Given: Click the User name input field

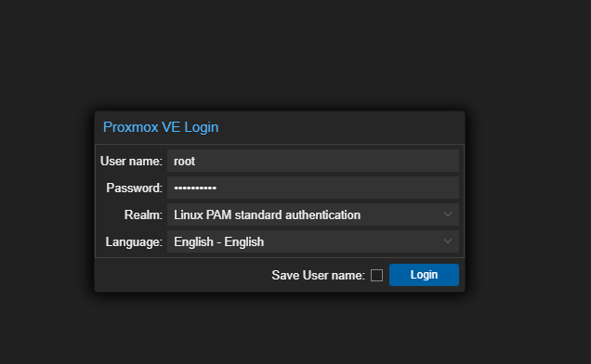Looking at the screenshot, I should point(313,161).
